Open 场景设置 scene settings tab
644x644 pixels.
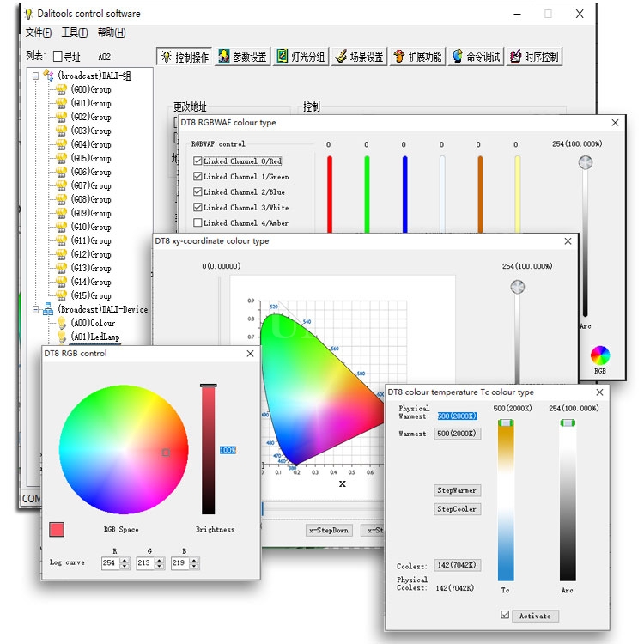tap(359, 57)
